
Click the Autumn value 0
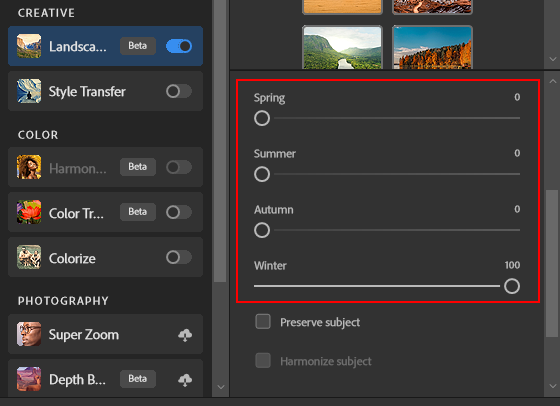pyautogui.click(x=517, y=209)
